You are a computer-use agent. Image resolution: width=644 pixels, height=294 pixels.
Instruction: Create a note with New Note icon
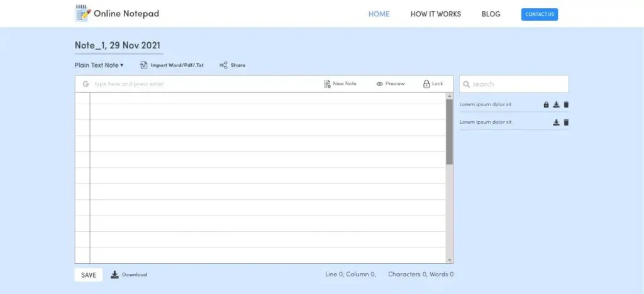click(x=327, y=84)
